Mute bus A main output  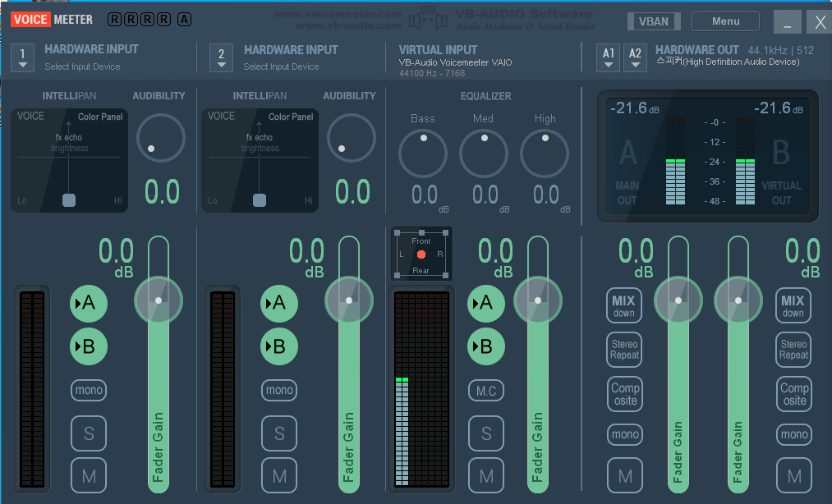point(625,476)
